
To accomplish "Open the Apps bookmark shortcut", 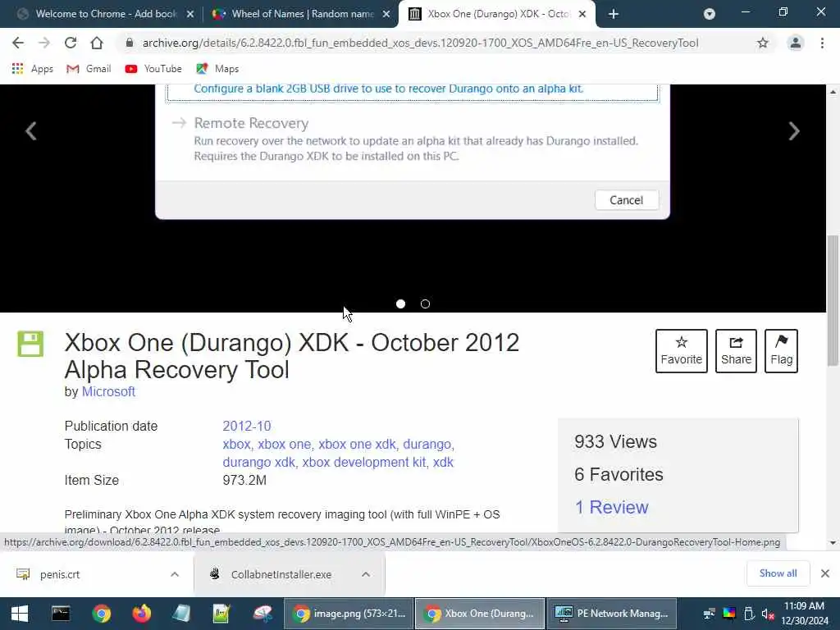I will coord(32,69).
